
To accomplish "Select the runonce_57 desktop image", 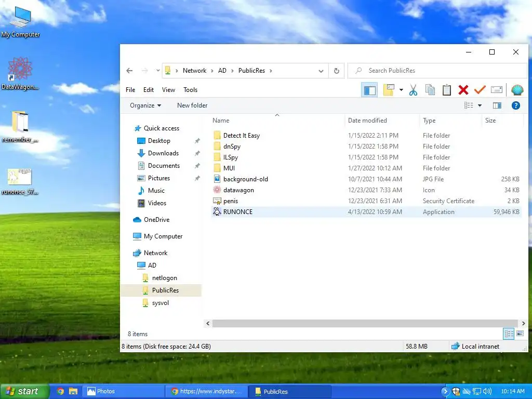I will point(20,182).
